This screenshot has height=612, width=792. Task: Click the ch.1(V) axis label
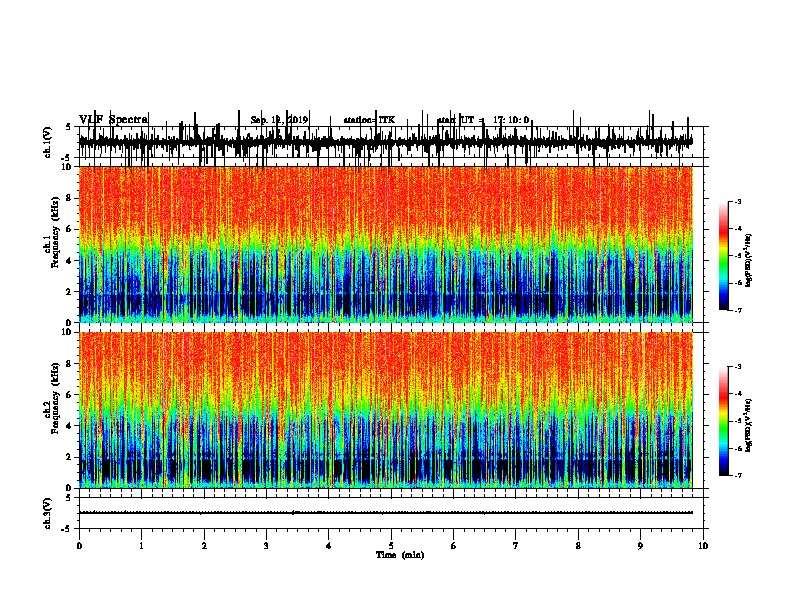click(48, 142)
